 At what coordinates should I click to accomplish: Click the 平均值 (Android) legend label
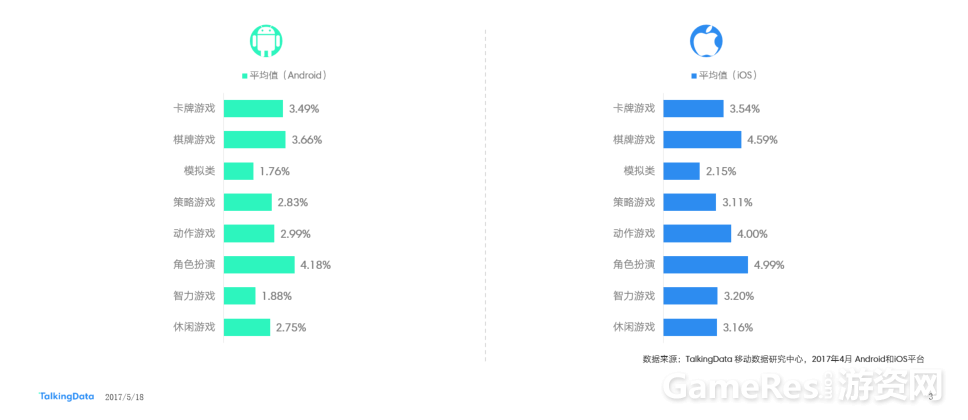pyautogui.click(x=288, y=75)
